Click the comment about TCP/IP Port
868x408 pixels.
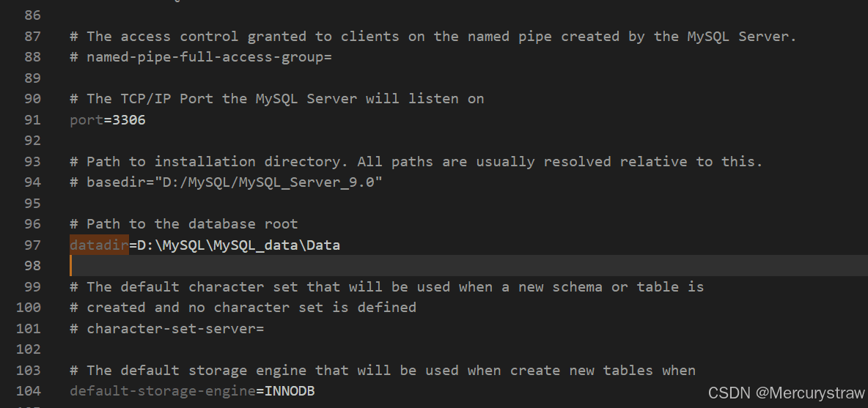coord(277,99)
